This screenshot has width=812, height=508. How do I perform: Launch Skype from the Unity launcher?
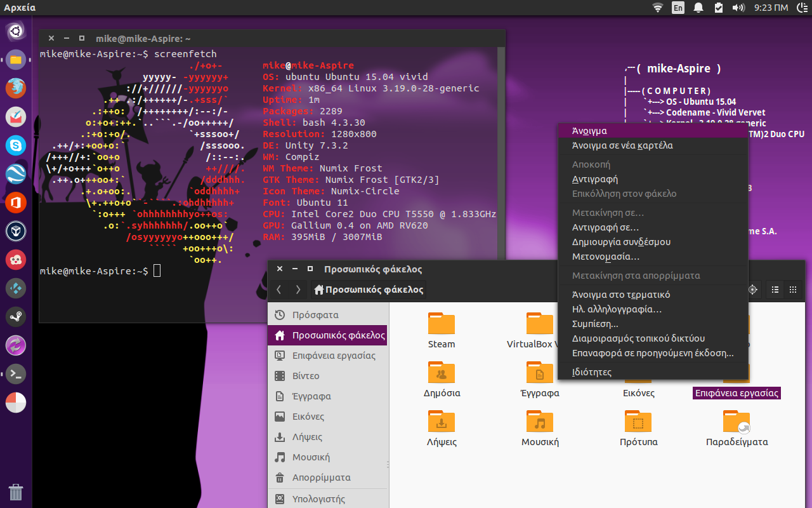[x=16, y=145]
